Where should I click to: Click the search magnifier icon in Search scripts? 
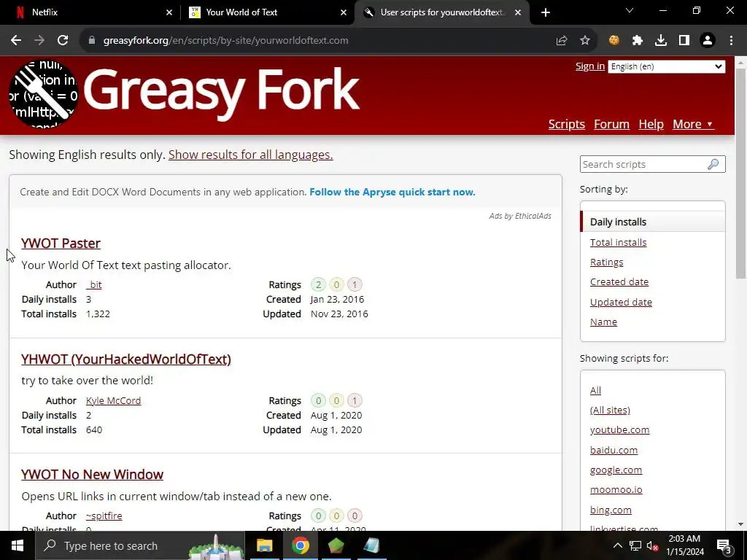713,164
